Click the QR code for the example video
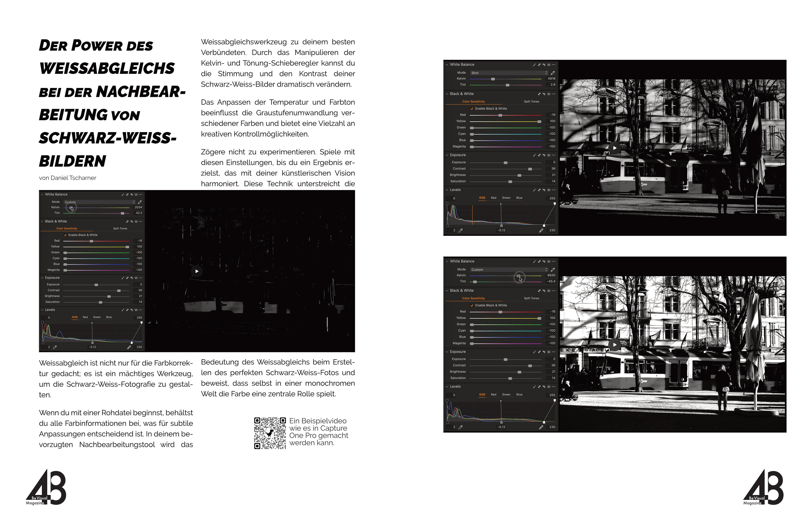The height and width of the screenshot is (525, 812). click(270, 433)
